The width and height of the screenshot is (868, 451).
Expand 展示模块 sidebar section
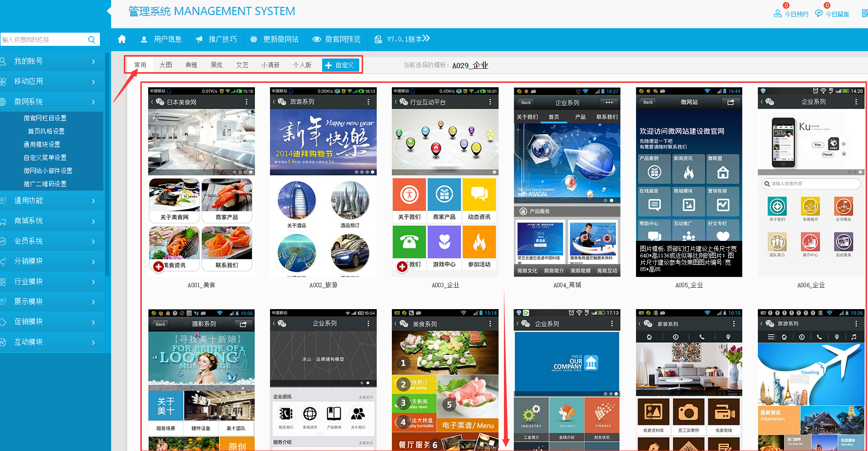pos(51,302)
